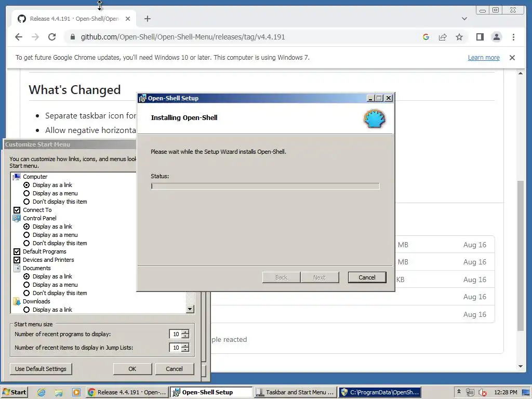Open the tab search chevron
The height and width of the screenshot is (399, 532).
click(x=464, y=19)
